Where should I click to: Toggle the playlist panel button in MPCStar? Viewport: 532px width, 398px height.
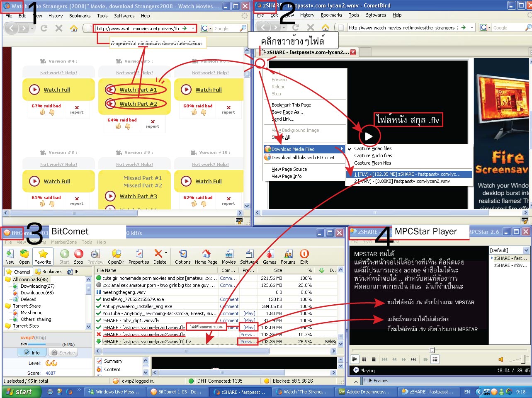click(435, 359)
